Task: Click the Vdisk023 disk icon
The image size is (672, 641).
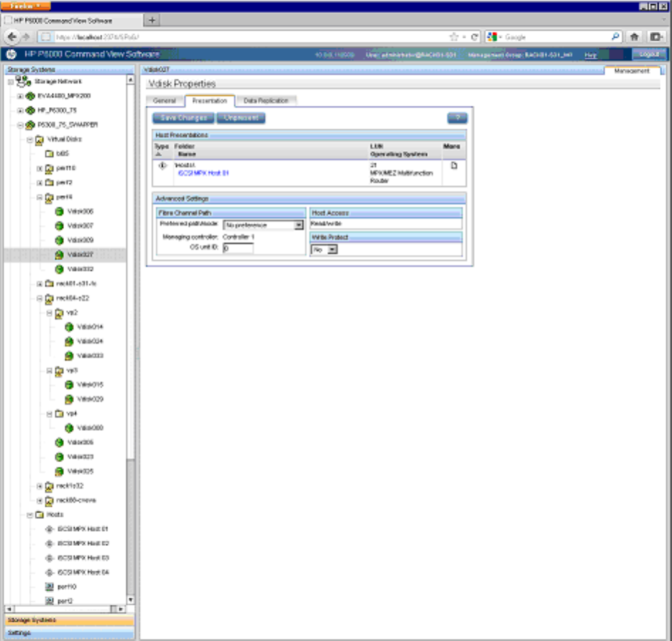Action: [59, 456]
